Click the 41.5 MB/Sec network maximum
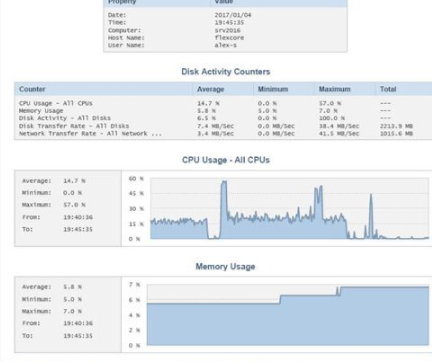Viewport: 432px width, 362px height. (x=339, y=133)
